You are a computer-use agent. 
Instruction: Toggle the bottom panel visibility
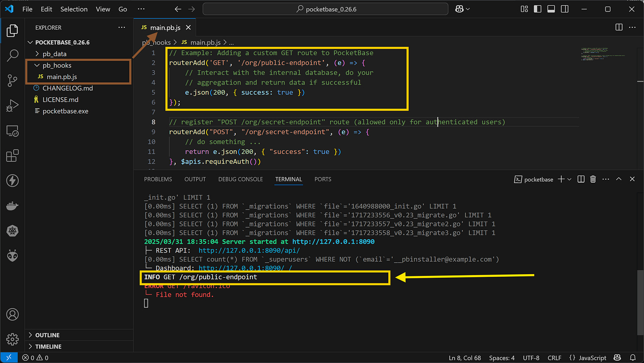tap(551, 9)
